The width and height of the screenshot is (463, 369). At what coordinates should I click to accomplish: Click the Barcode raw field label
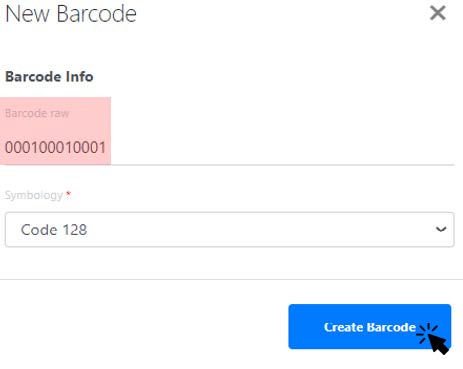(37, 113)
